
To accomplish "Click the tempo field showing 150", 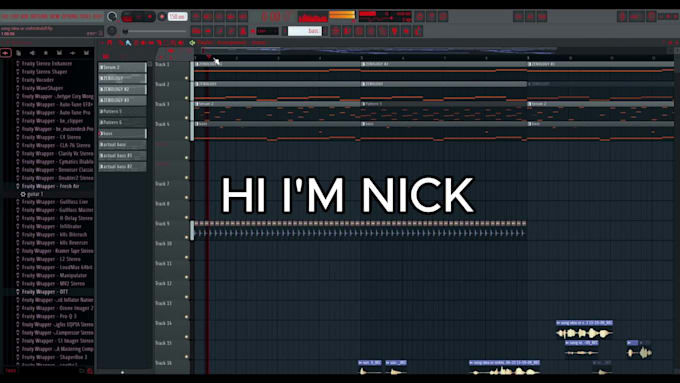I will [177, 16].
